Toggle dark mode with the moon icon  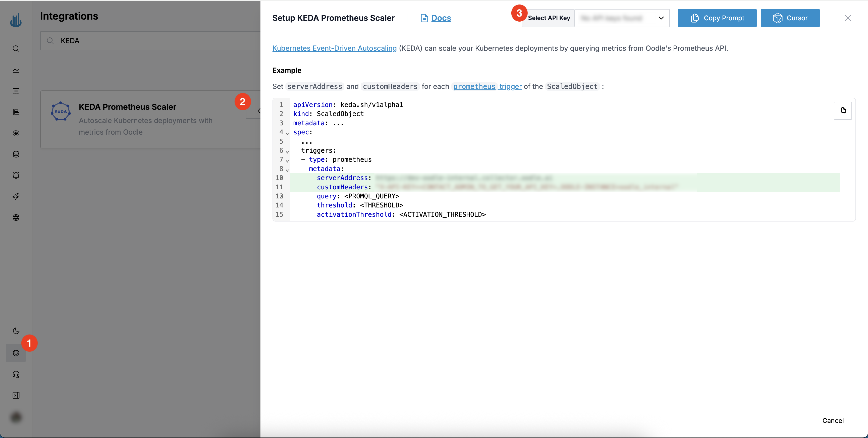[x=16, y=331]
